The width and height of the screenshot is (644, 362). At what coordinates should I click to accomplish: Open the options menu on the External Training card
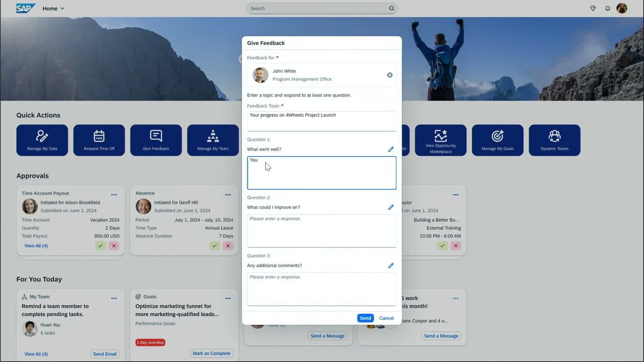pyautogui.click(x=456, y=195)
